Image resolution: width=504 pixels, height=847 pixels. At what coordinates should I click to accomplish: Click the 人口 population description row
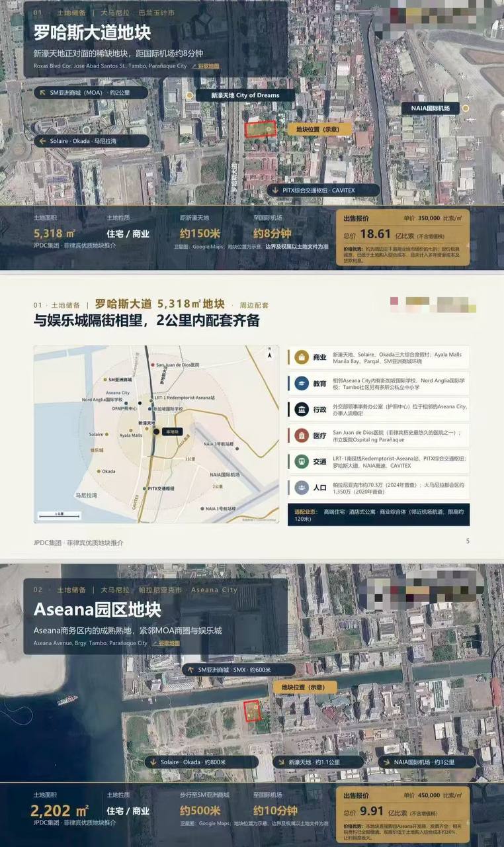click(x=378, y=488)
